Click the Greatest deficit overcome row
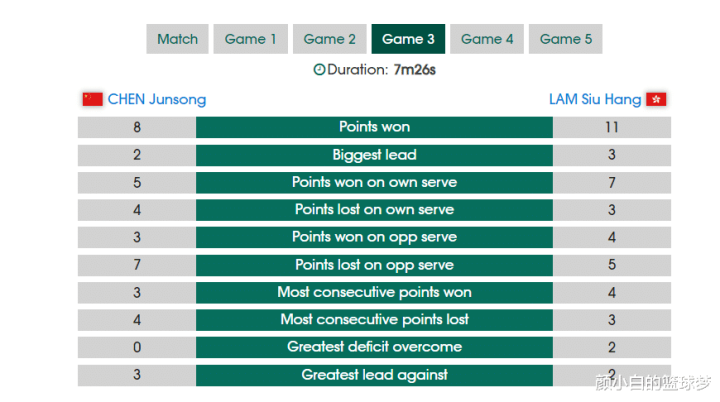Image resolution: width=720 pixels, height=402 pixels. pos(374,347)
